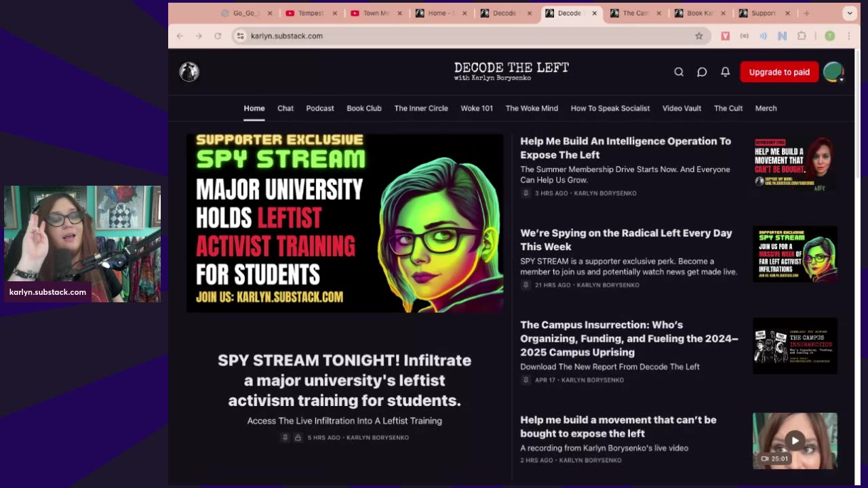Image resolution: width=868 pixels, height=488 pixels.
Task: Open the Chat section
Action: pos(285,108)
